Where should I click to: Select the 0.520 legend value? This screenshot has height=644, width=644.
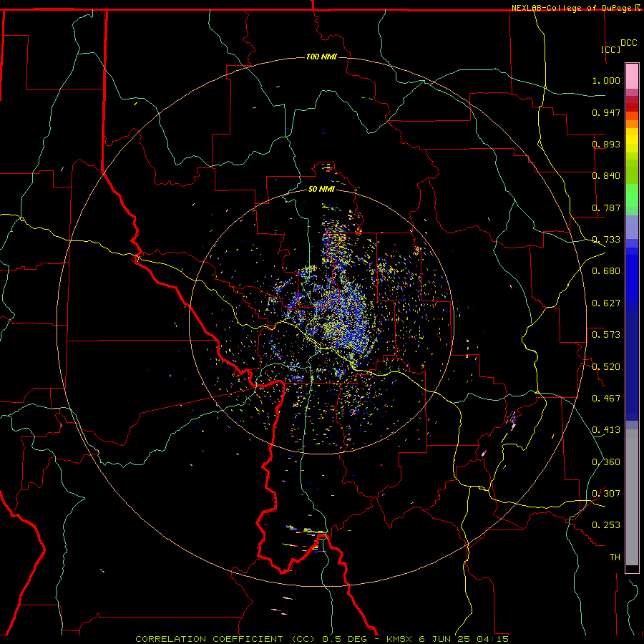606,367
